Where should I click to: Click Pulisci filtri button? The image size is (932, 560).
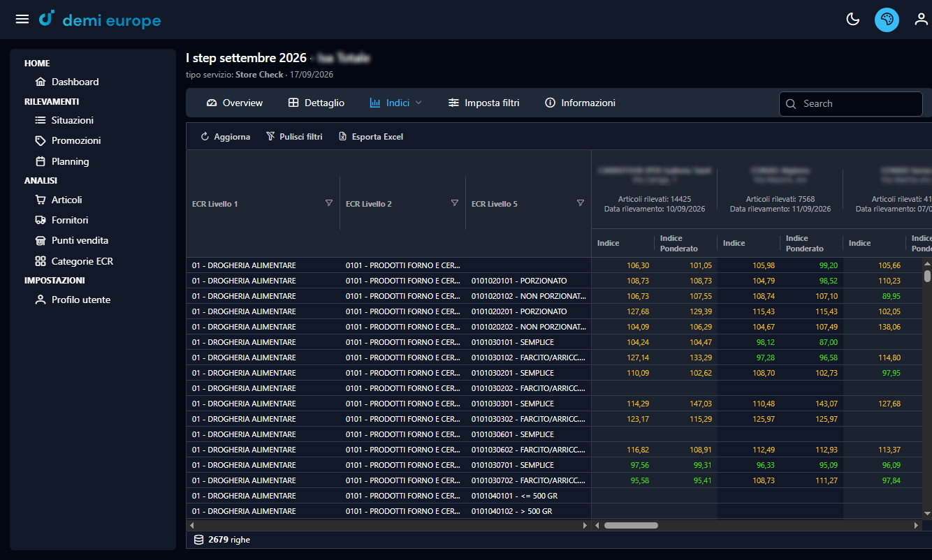click(x=294, y=137)
